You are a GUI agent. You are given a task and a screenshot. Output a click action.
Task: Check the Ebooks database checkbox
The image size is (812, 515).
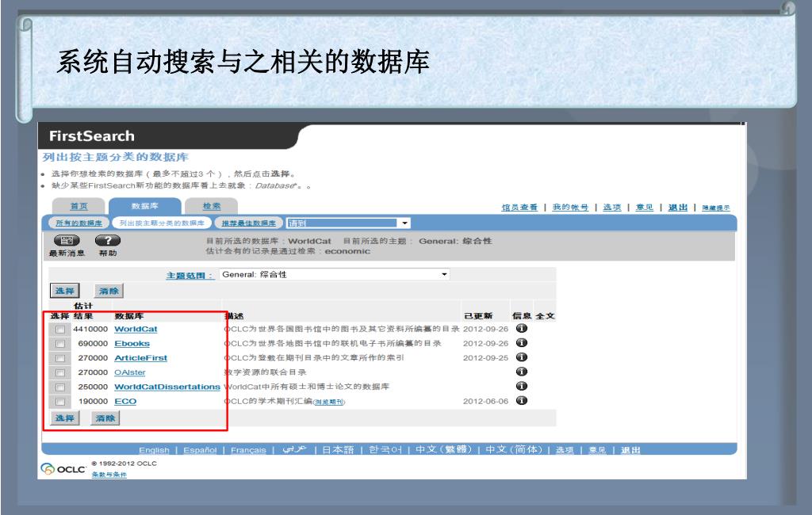pyautogui.click(x=60, y=344)
